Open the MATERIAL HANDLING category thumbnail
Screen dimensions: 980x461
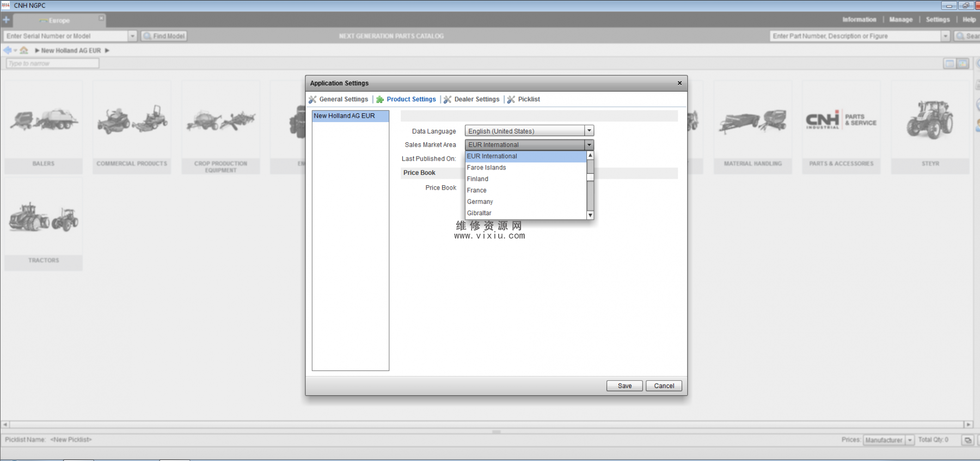tap(753, 127)
